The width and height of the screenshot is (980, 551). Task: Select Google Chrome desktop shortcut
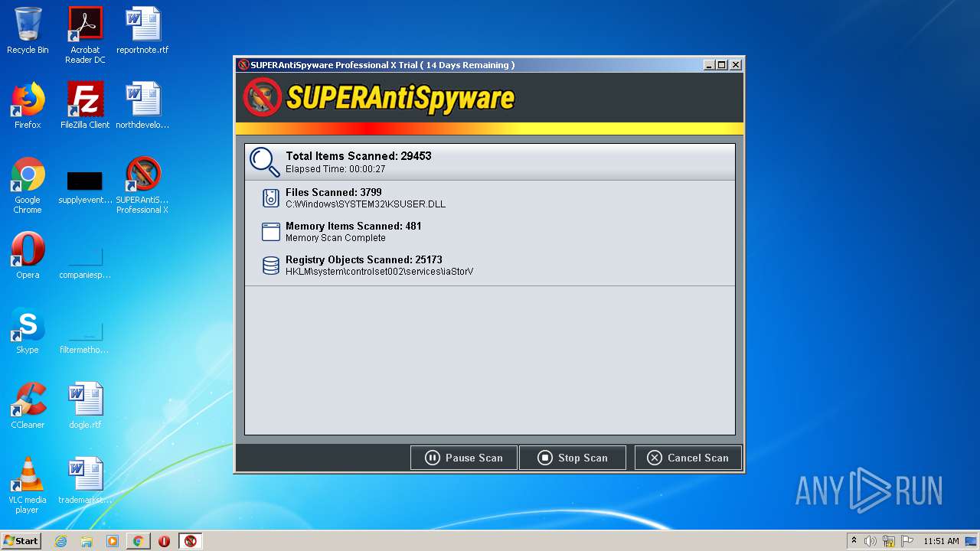pos(28,185)
